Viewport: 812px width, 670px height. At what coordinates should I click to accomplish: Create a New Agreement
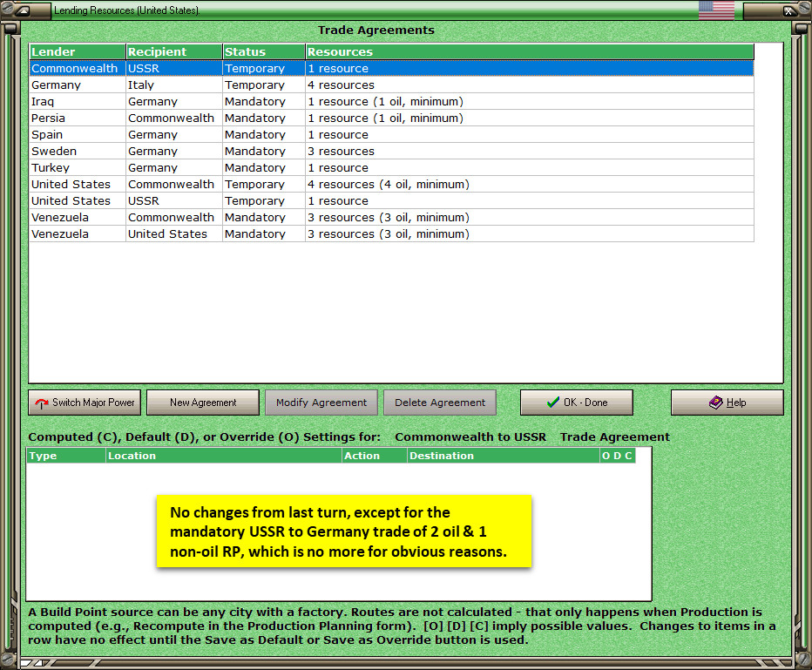pyautogui.click(x=203, y=403)
